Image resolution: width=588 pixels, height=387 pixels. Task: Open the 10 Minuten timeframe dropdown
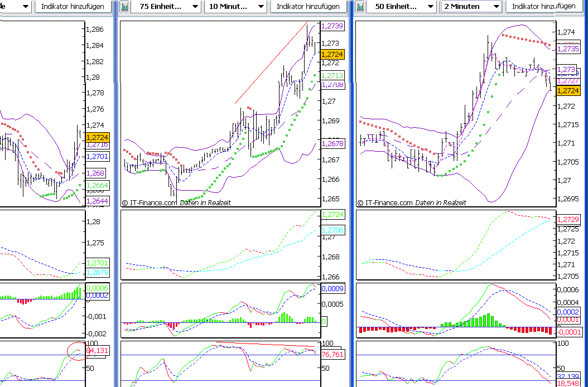[x=234, y=7]
